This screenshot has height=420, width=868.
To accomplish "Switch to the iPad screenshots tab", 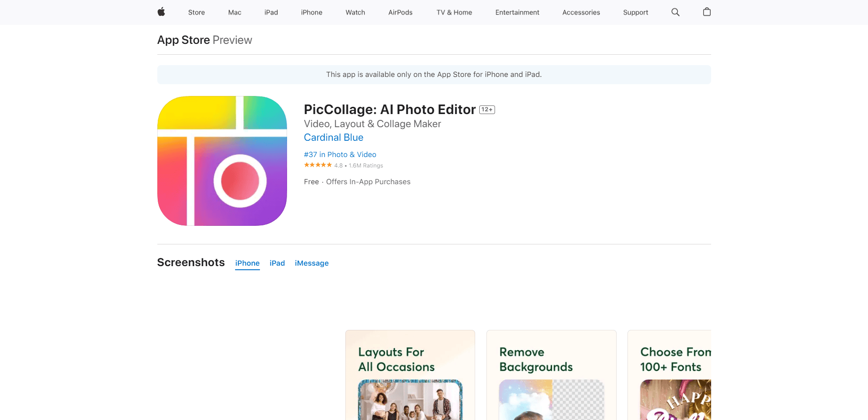I will [x=277, y=263].
